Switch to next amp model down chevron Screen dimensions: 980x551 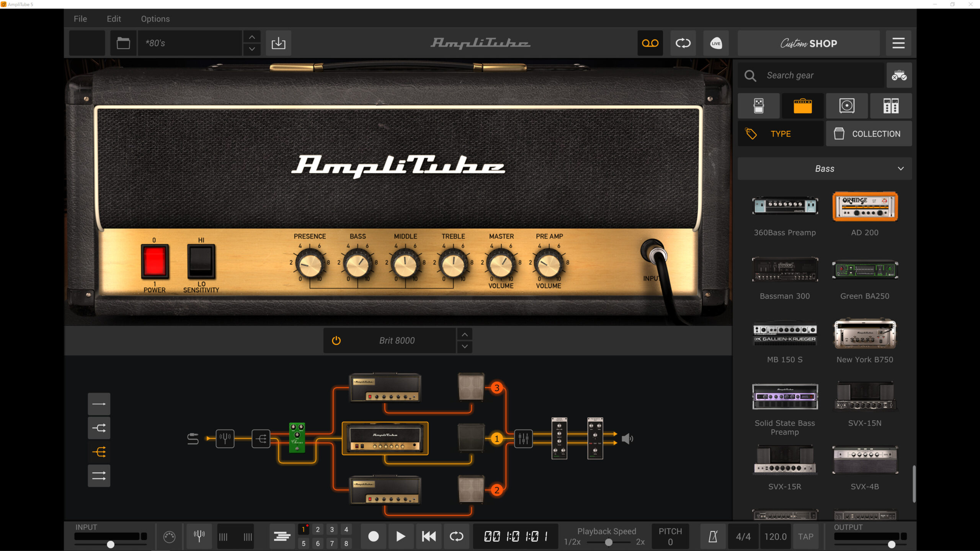point(465,347)
